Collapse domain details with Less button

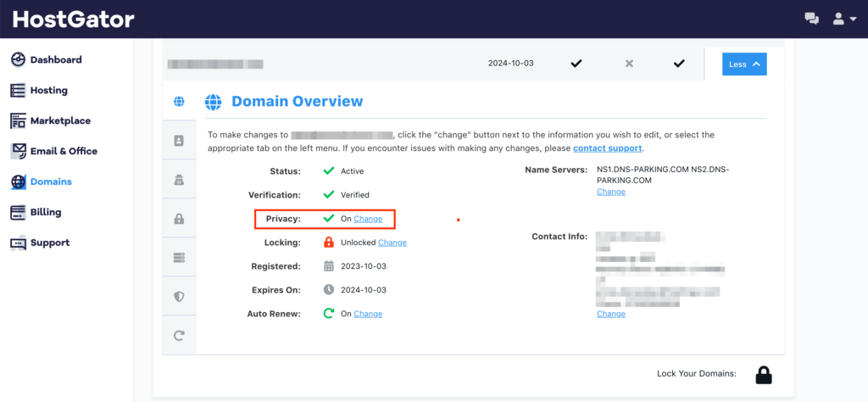pyautogui.click(x=744, y=64)
